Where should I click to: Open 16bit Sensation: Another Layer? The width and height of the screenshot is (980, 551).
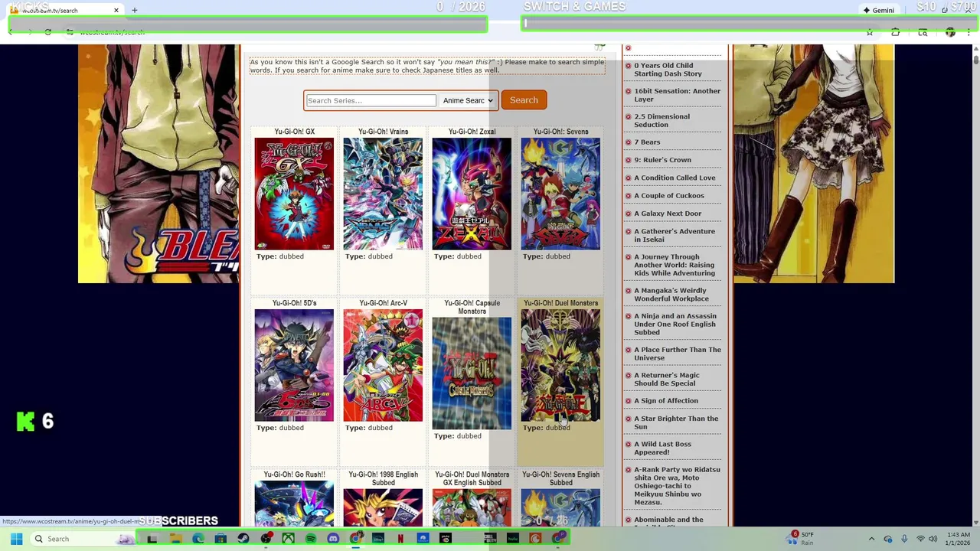[x=677, y=95]
